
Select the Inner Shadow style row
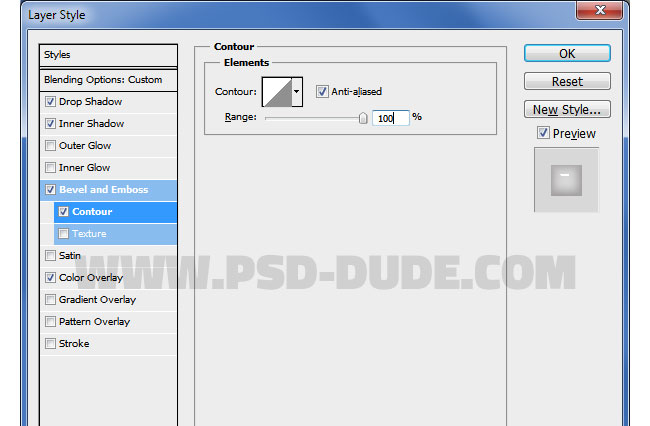coord(108,124)
